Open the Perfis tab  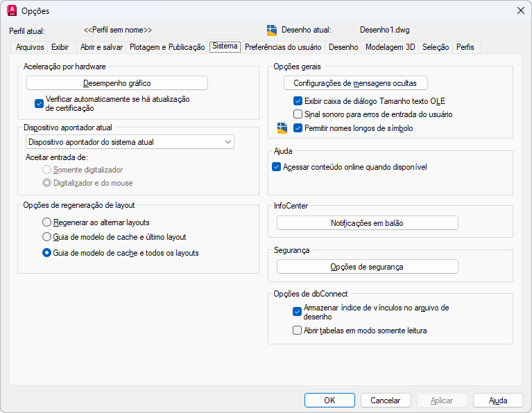click(x=465, y=47)
